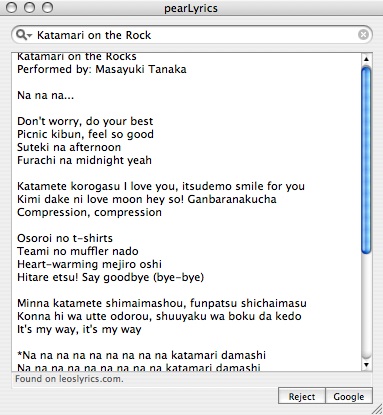Click the scrollbar down arrow
The width and height of the screenshot is (383, 415).
366,365
